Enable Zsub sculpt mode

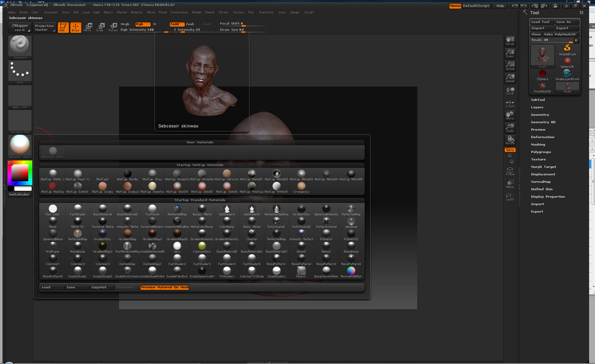tap(190, 24)
